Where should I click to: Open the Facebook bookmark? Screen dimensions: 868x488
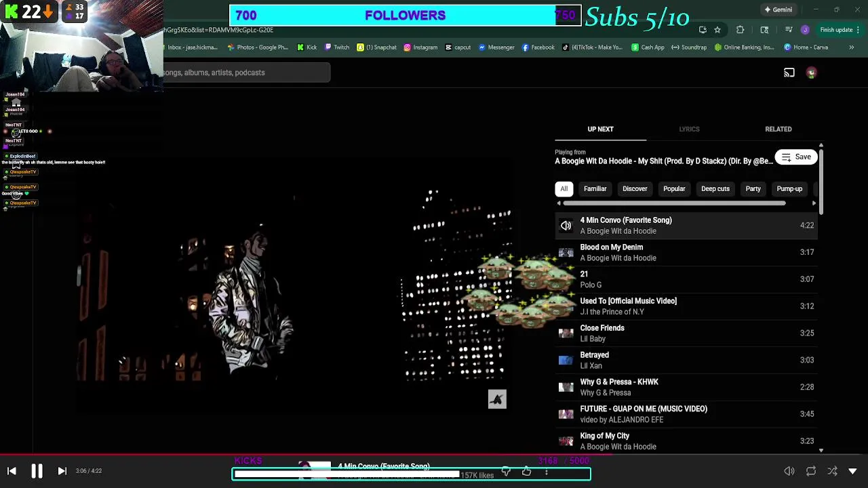538,47
